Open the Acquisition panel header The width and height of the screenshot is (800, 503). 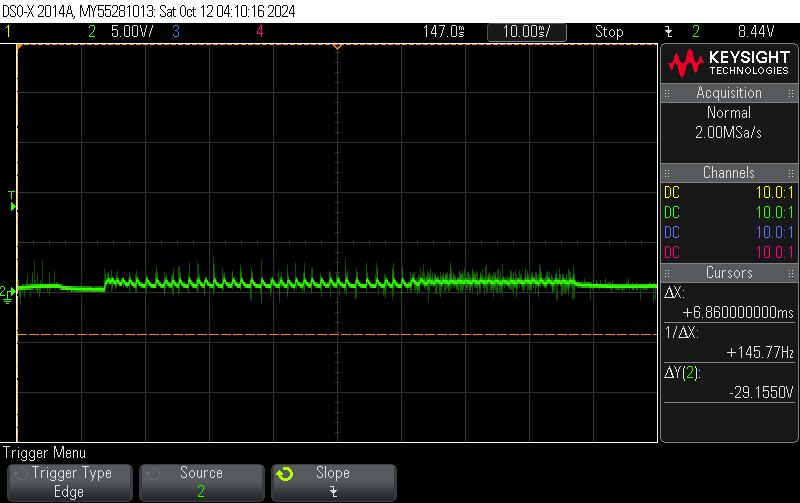[729, 93]
